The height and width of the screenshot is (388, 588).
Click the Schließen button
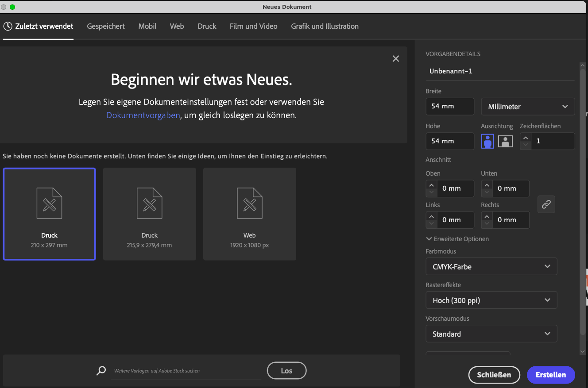(494, 375)
